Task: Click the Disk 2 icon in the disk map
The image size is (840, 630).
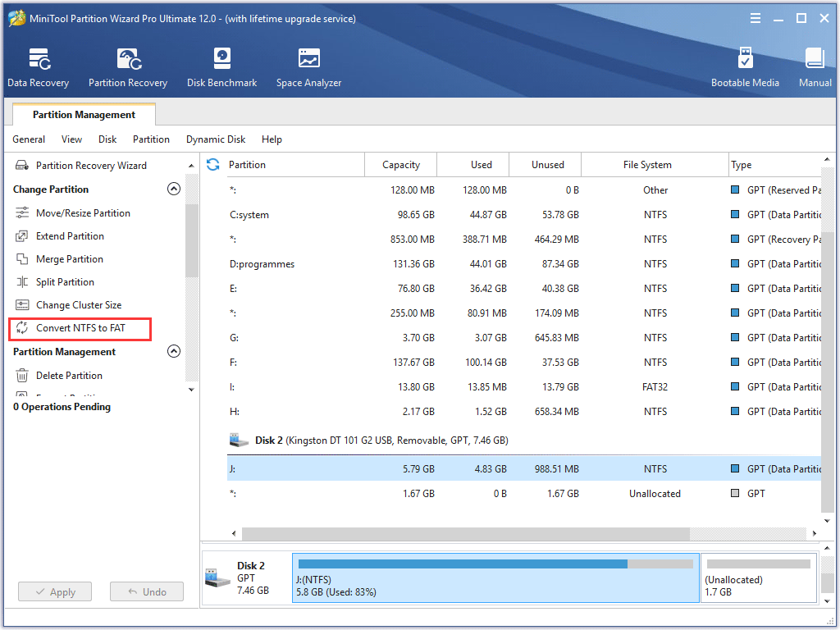Action: click(217, 578)
